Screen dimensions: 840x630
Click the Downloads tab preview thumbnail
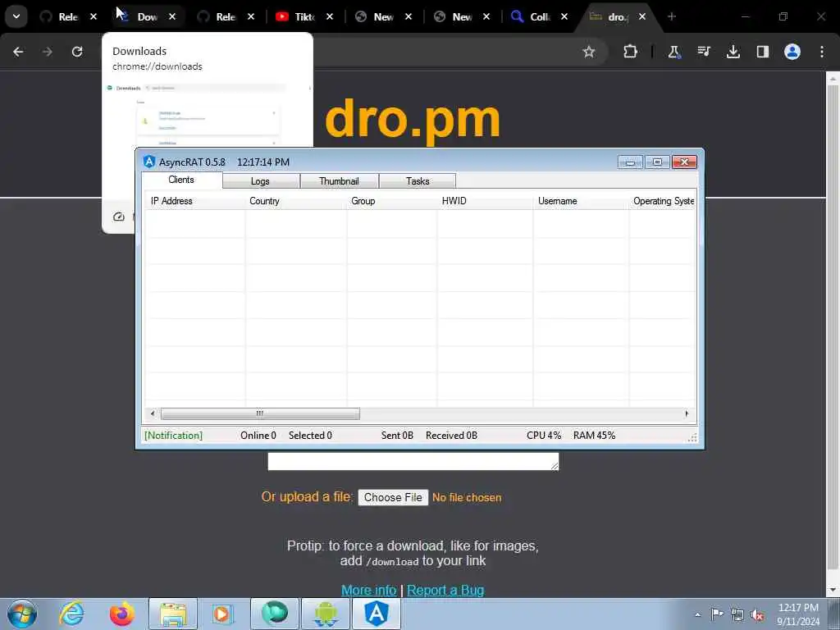(x=208, y=114)
